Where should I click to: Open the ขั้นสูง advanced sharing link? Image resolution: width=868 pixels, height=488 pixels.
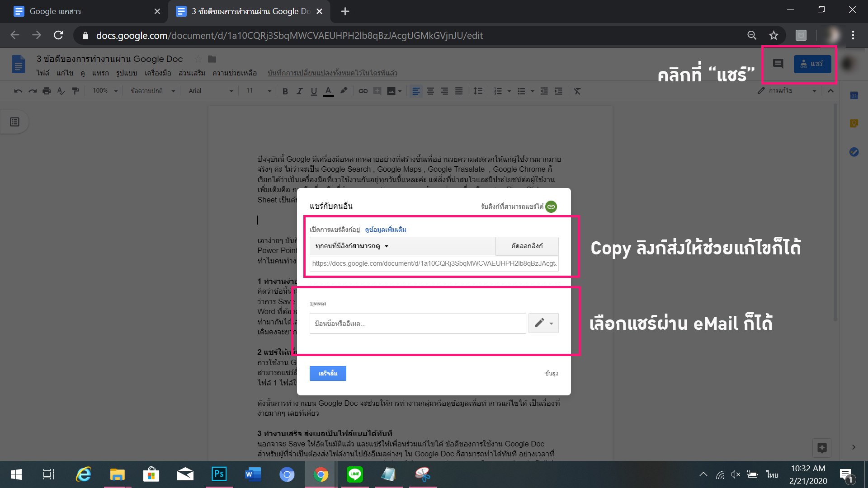[x=552, y=373]
